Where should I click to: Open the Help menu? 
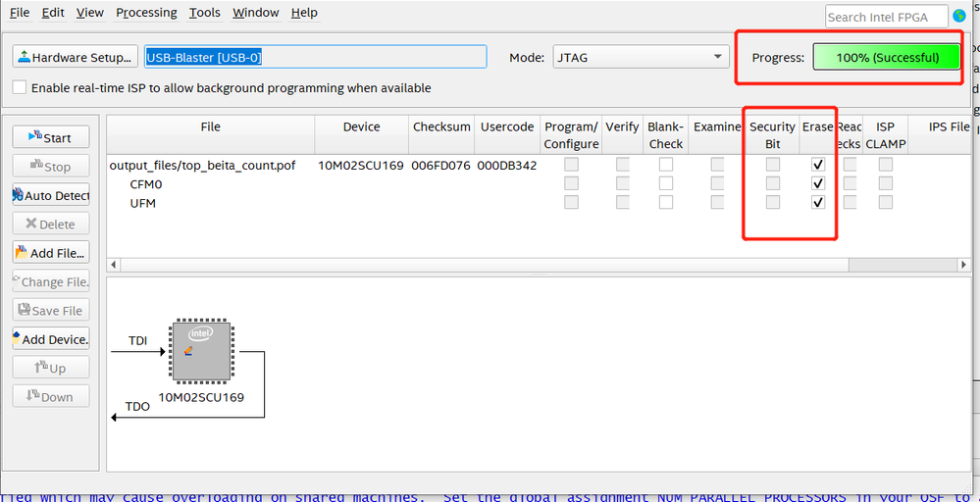[x=304, y=13]
